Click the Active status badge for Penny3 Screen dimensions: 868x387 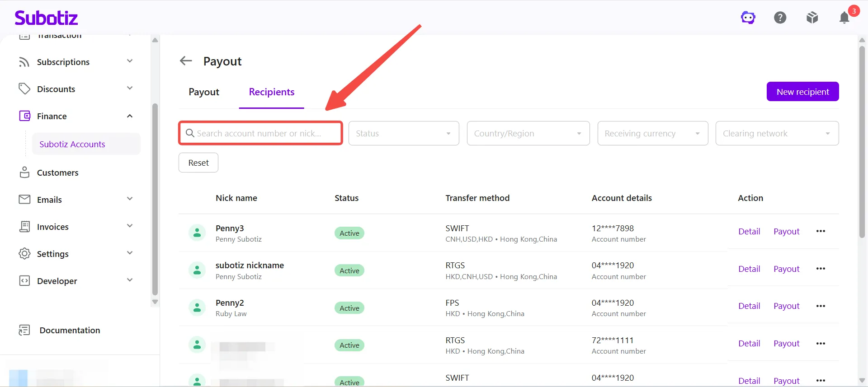click(349, 233)
